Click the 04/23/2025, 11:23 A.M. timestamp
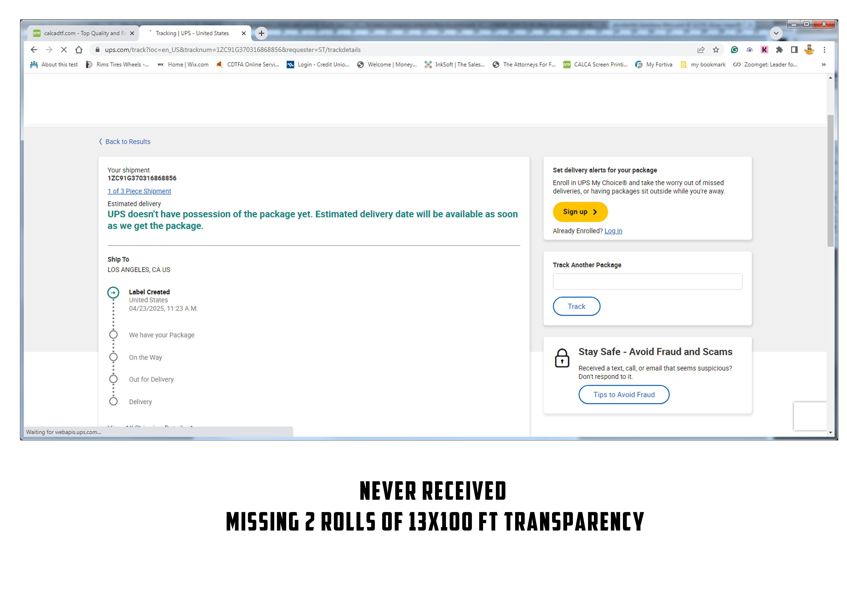Viewport: 847px width, 616px height. click(x=163, y=309)
